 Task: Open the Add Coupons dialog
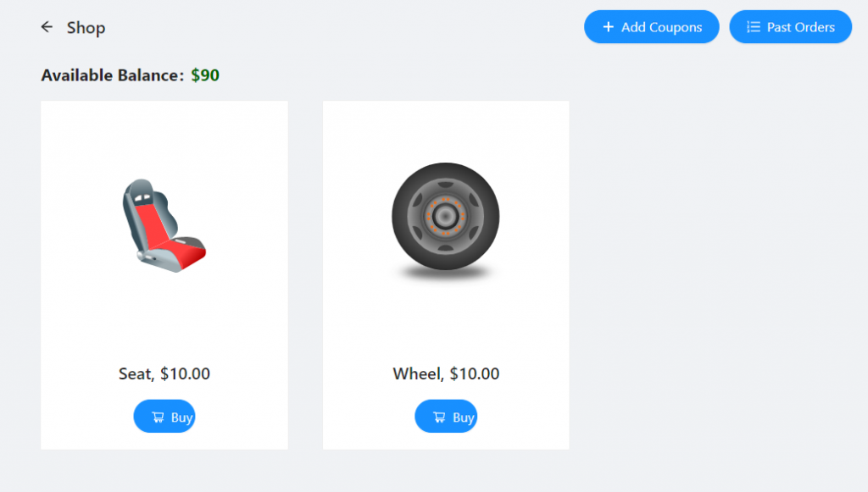click(651, 27)
